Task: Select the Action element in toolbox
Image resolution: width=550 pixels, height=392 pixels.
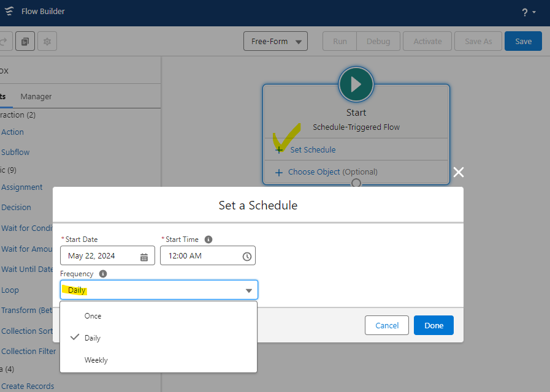Action: coord(12,132)
